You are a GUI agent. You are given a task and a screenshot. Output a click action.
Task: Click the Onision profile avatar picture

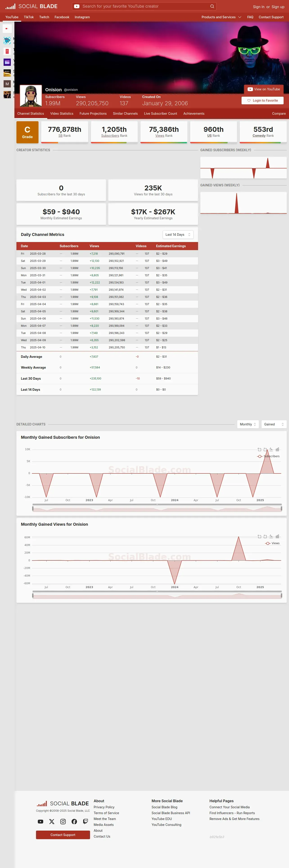(x=31, y=96)
